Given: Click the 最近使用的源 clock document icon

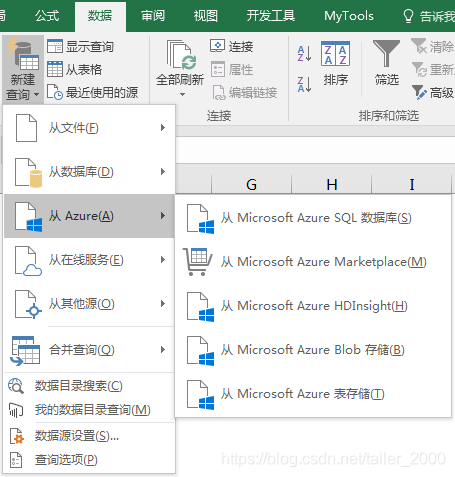Looking at the screenshot, I should pyautogui.click(x=55, y=92).
